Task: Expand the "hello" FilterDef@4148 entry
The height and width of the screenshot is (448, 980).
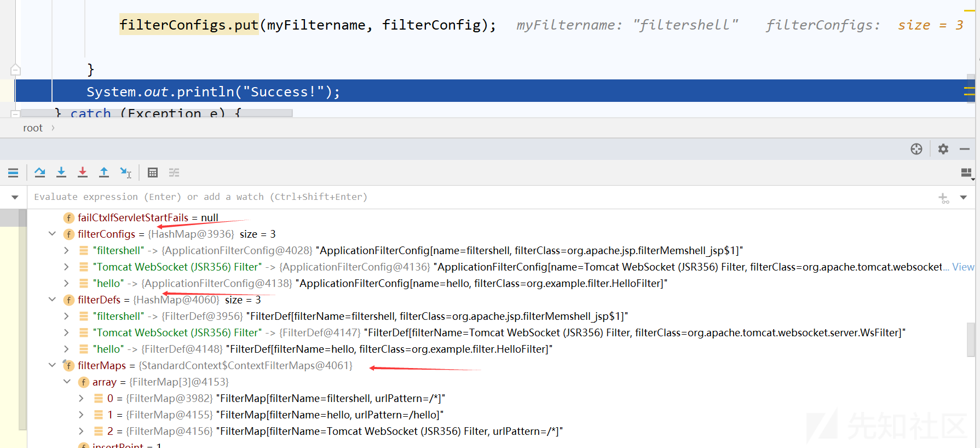Action: coord(66,349)
